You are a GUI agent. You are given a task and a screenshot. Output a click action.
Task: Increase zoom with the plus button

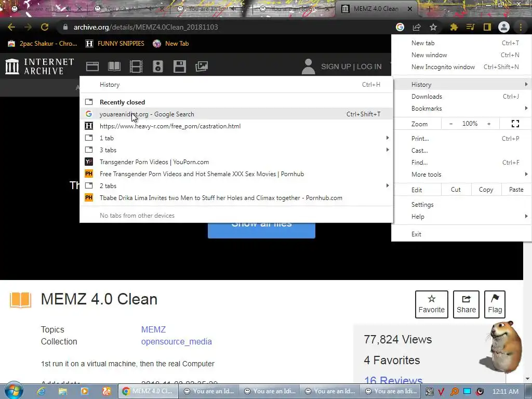[489, 124]
